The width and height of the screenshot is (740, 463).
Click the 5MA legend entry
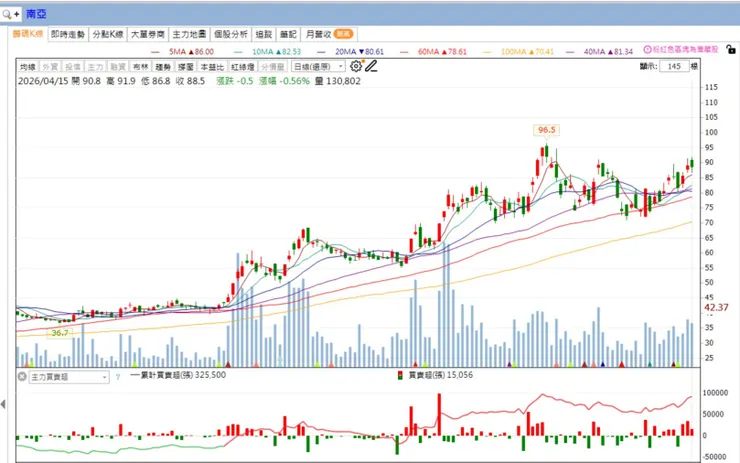(182, 51)
